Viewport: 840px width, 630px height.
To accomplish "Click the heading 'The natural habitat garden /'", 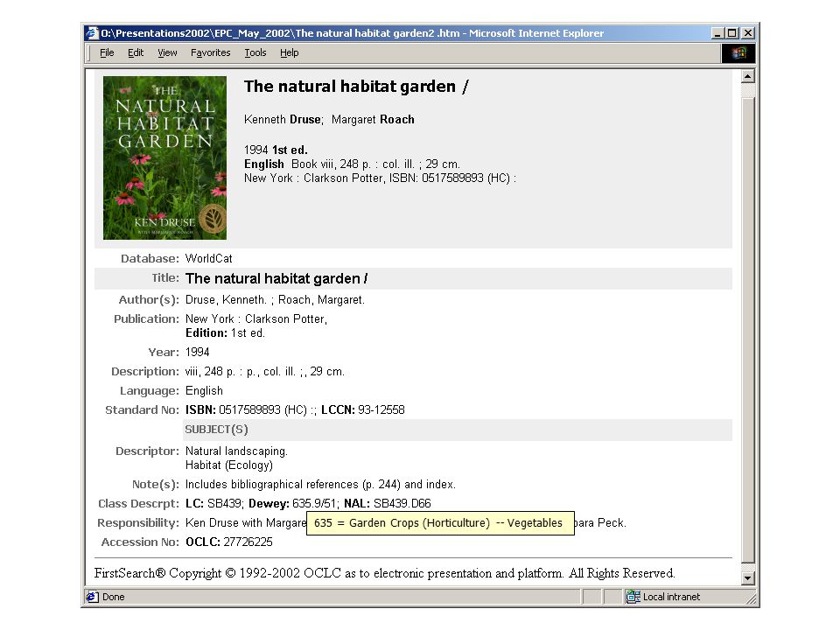I will [356, 87].
